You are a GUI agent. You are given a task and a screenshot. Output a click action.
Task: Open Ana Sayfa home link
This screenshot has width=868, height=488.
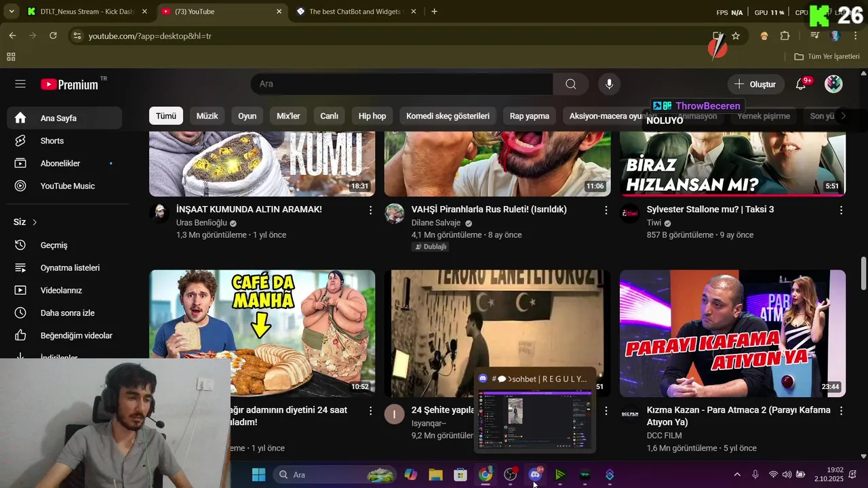click(x=64, y=118)
